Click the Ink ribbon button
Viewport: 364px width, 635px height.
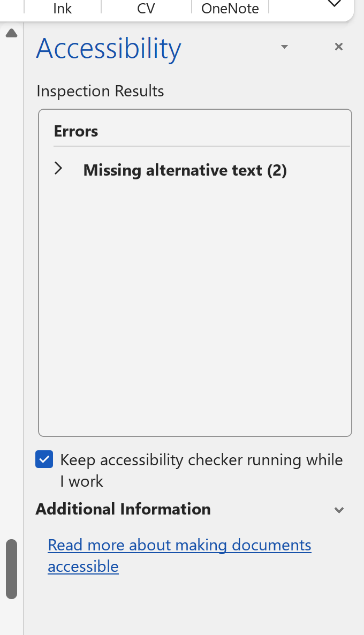click(63, 8)
